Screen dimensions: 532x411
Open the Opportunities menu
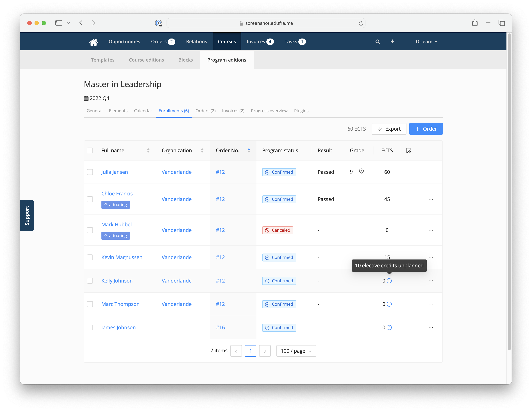(x=124, y=42)
